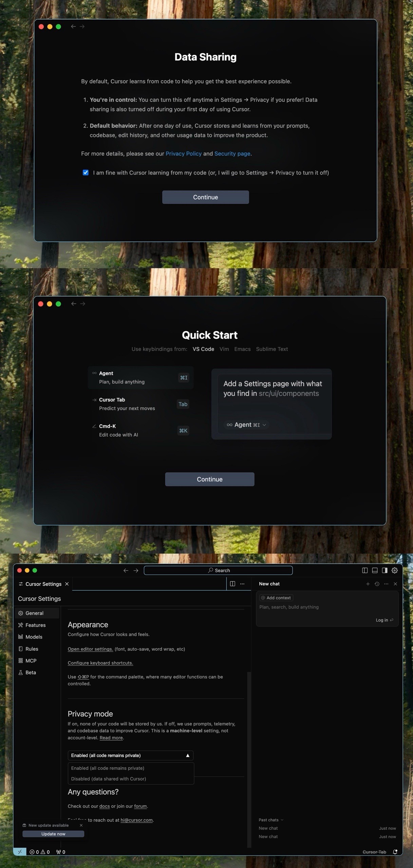Choose Vim keybindings
Viewport: 413px width, 868px height.
click(x=224, y=349)
